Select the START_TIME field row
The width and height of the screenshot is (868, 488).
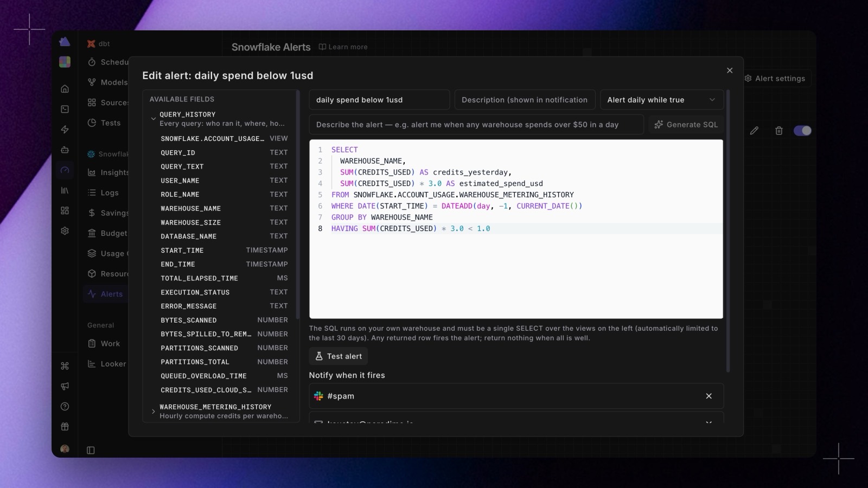coord(224,251)
